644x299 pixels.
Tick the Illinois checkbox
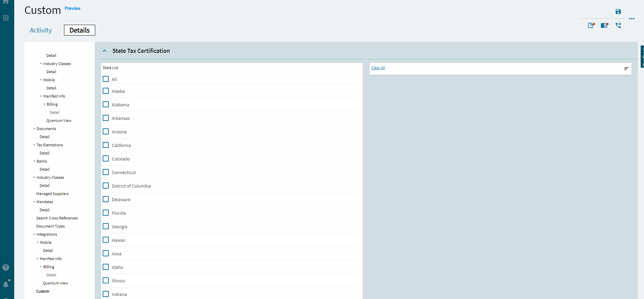click(106, 280)
